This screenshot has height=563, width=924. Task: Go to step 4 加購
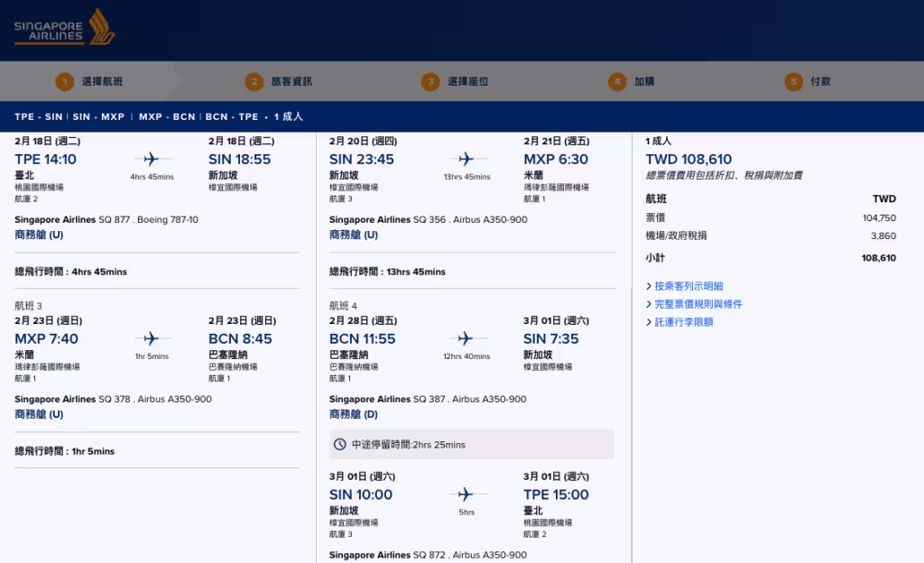[x=631, y=81]
